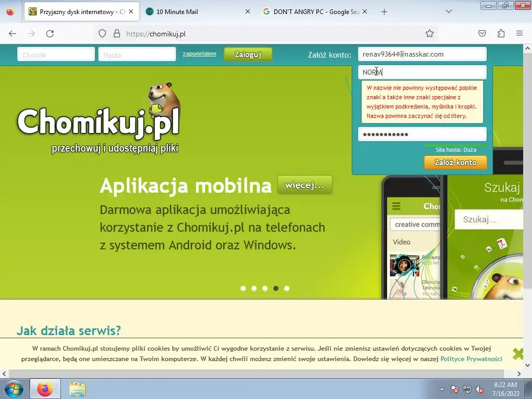
Task: Click the horizontal scrollbar left arrow
Action: [4, 374]
